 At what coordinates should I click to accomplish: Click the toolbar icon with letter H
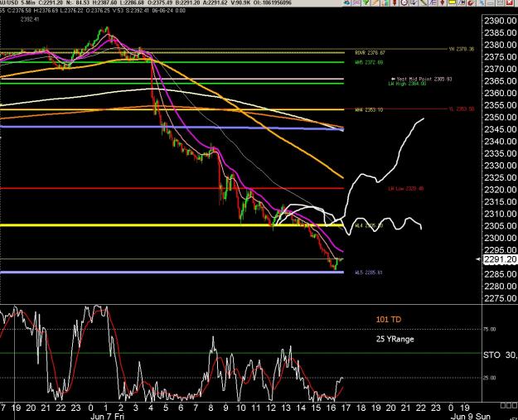click(462, 2)
